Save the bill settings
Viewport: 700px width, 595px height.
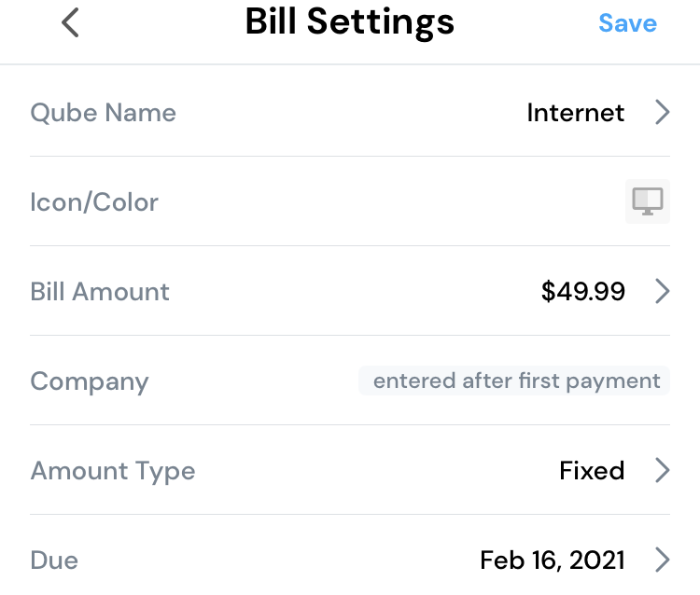(627, 23)
